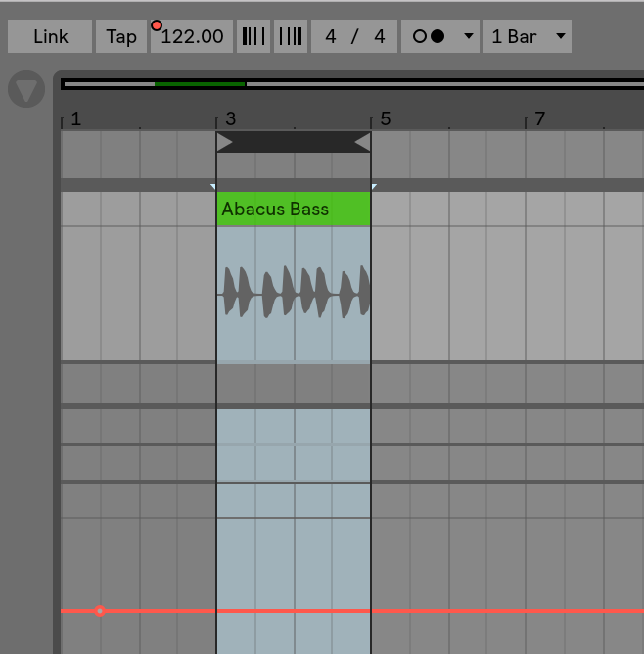Screen dimensions: 644x654
Task: Select the time signature numerator
Action: click(x=331, y=36)
